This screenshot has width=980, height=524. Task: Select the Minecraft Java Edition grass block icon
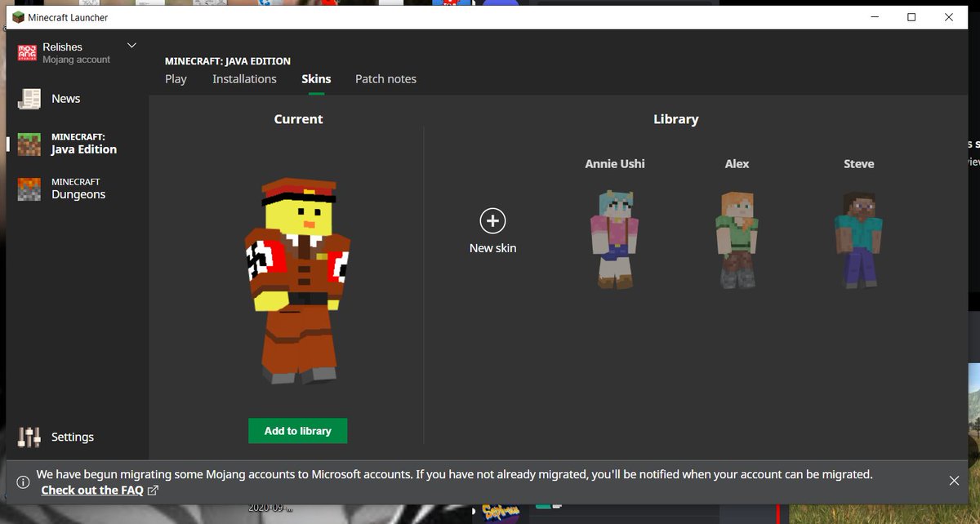(x=29, y=144)
